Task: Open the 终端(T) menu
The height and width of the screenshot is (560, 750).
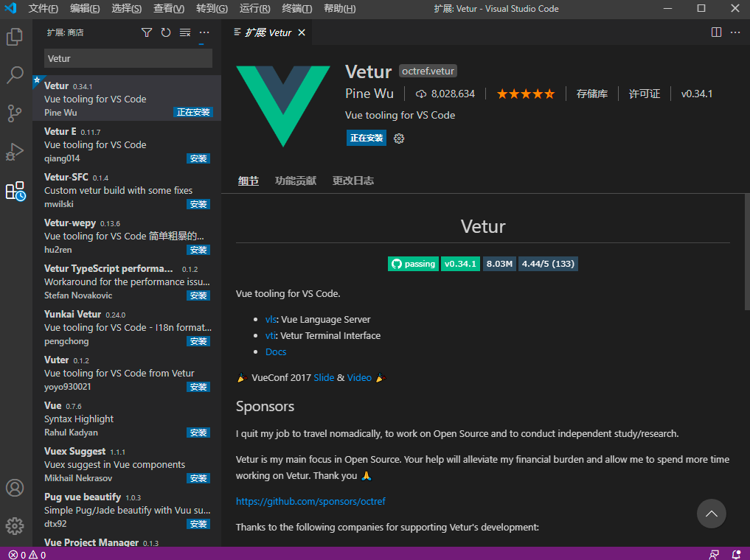Action: click(x=297, y=9)
